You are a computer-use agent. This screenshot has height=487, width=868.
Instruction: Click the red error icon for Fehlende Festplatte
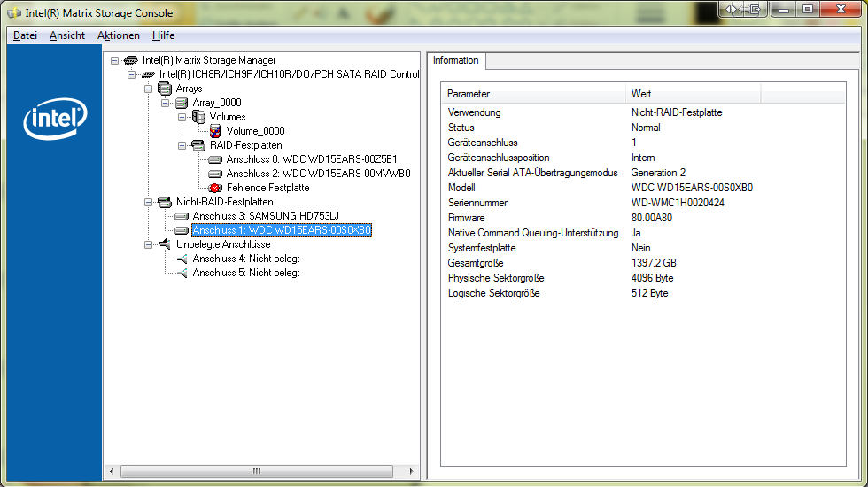tap(214, 188)
